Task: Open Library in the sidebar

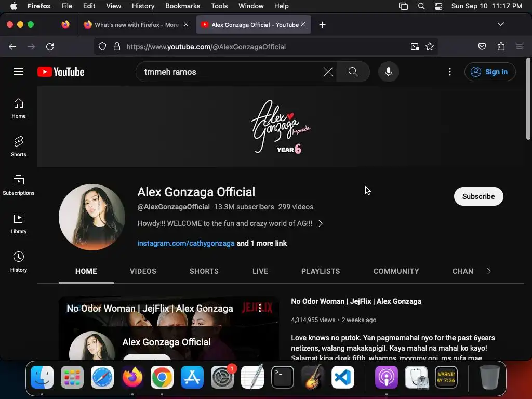Action: tap(19, 223)
